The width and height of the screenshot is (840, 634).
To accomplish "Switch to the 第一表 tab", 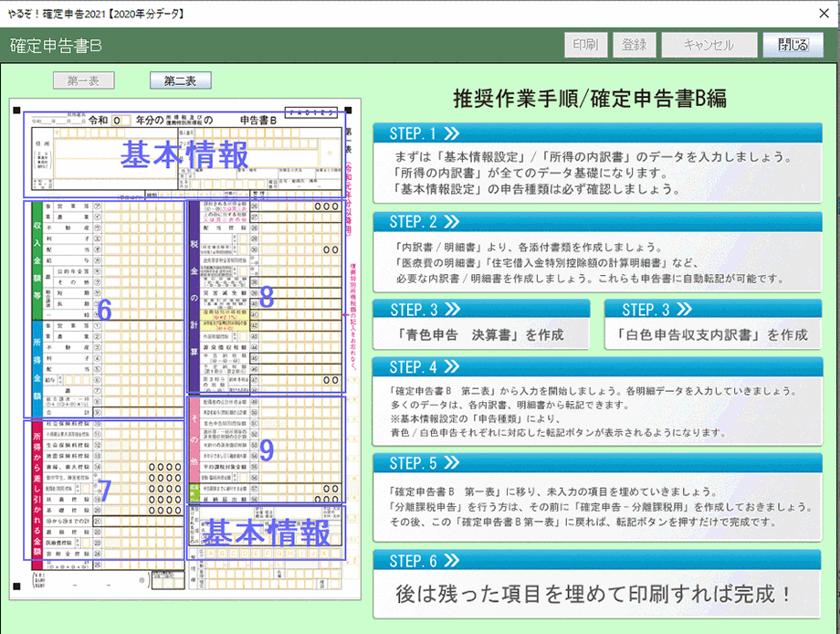I will coord(84,81).
